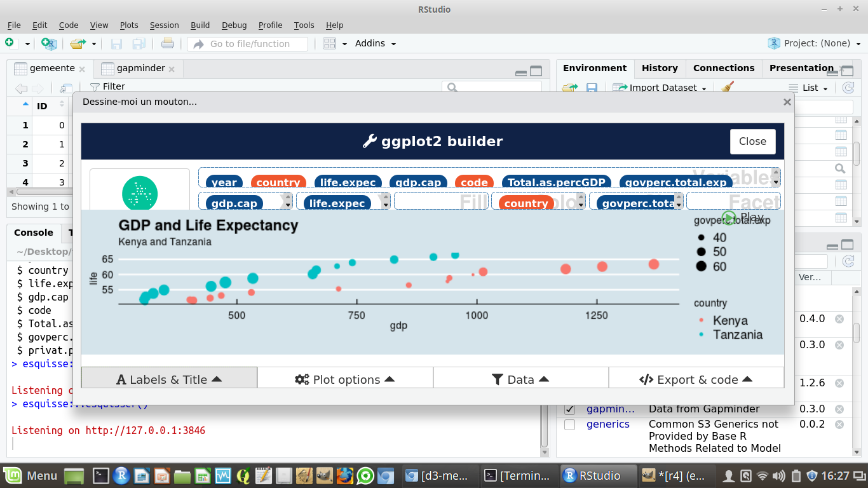Collapse the Export & code panel
This screenshot has width=868, height=488.
[696, 379]
